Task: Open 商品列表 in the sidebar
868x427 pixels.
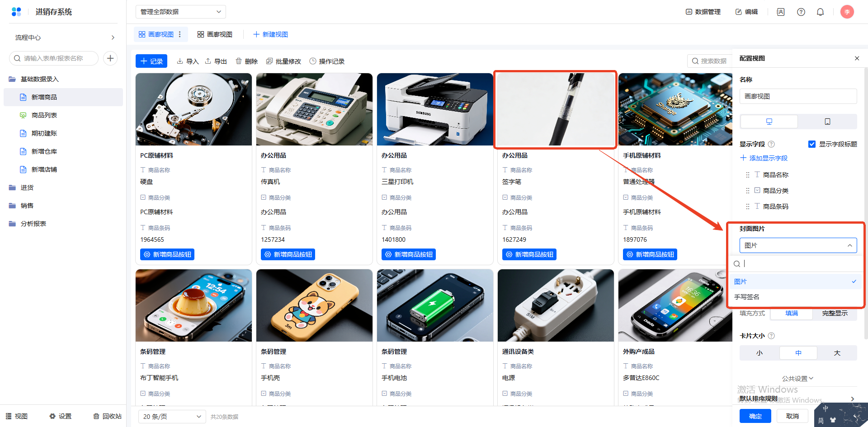Action: (44, 115)
